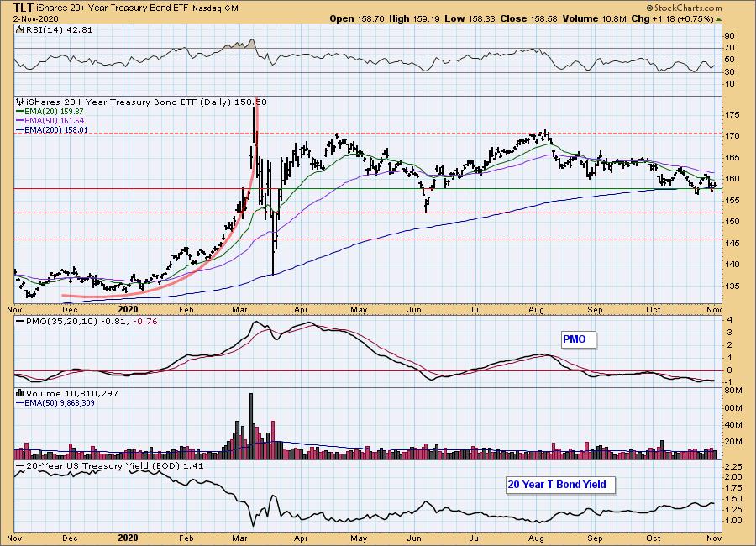
Task: Click the RSI line icon
Action: 19,29
